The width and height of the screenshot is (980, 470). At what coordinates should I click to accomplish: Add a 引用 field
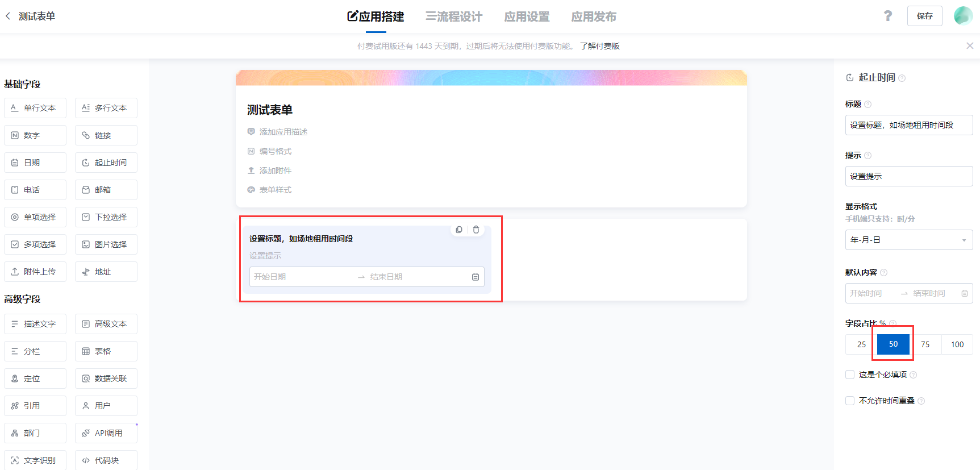point(35,406)
